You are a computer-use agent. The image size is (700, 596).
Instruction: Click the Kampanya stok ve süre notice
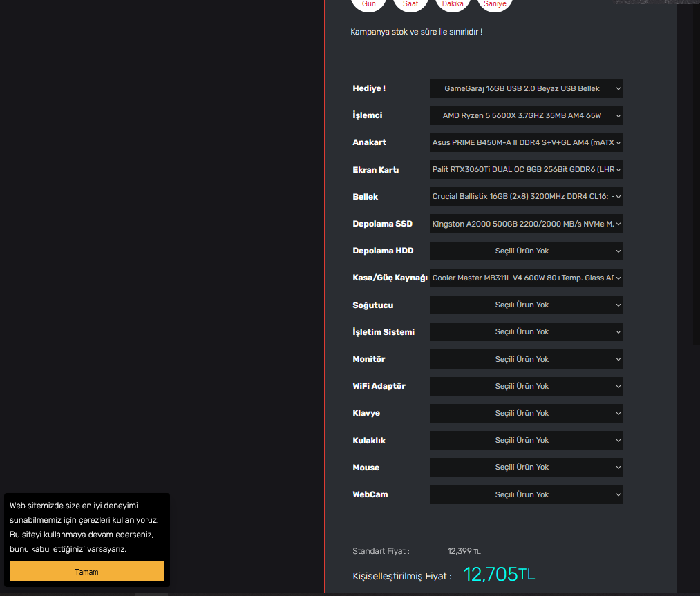click(416, 32)
